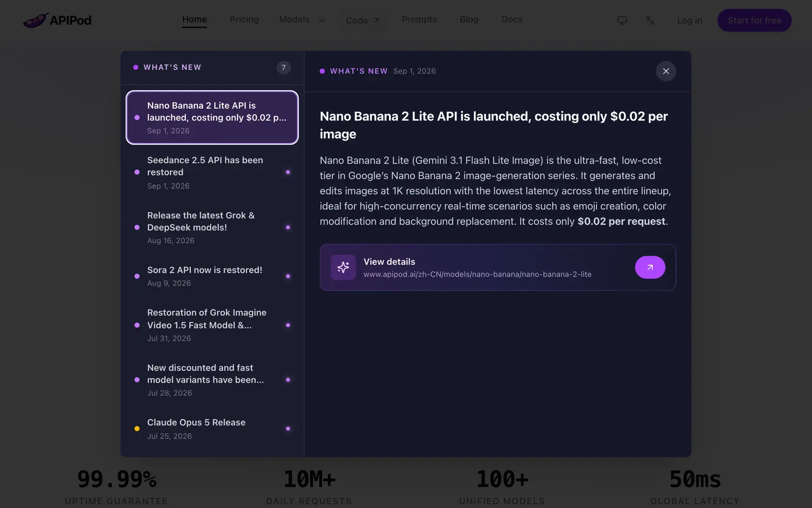Click the View details title
812x508 pixels.
(x=389, y=262)
